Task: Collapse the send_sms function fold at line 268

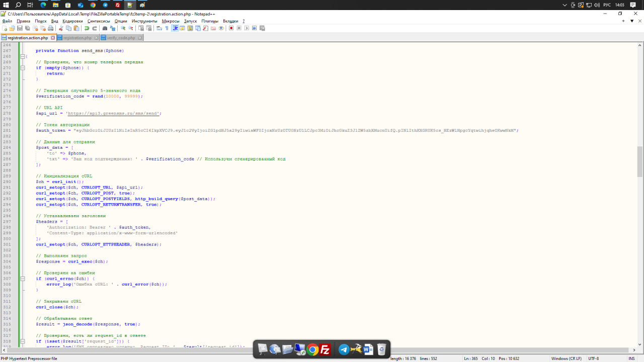Action: pyautogui.click(x=22, y=56)
